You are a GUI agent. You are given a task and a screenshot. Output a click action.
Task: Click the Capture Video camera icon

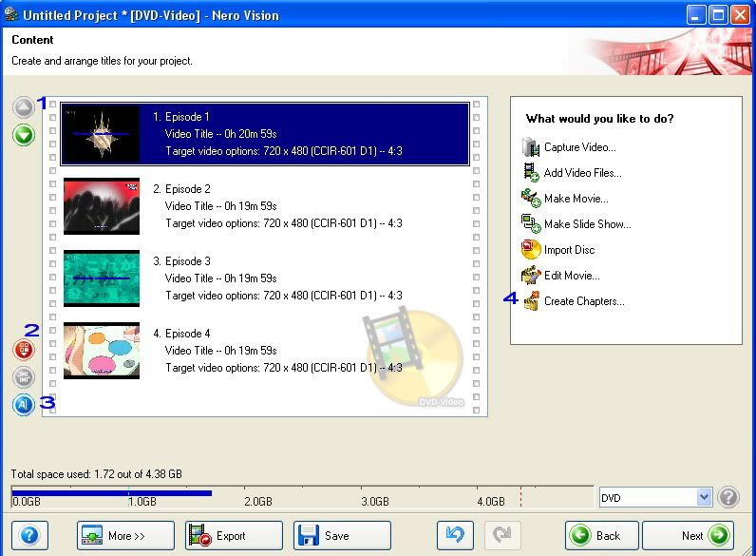tap(531, 147)
